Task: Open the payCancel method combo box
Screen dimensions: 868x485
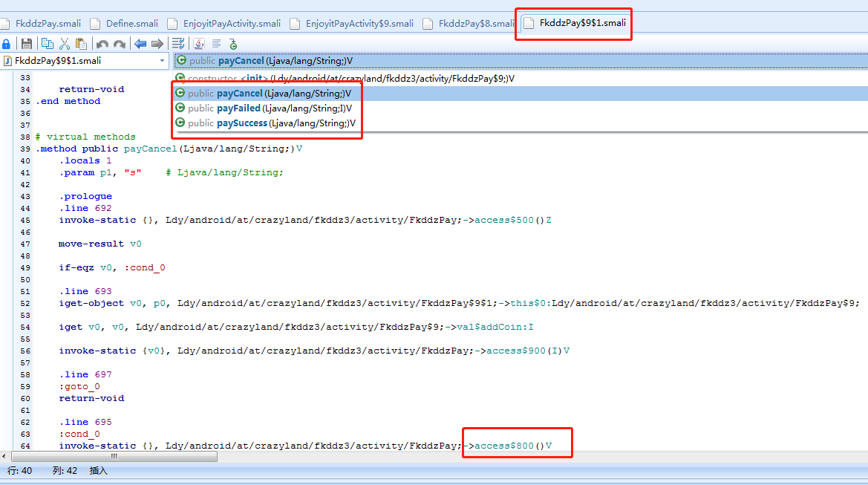Action: click(x=520, y=61)
